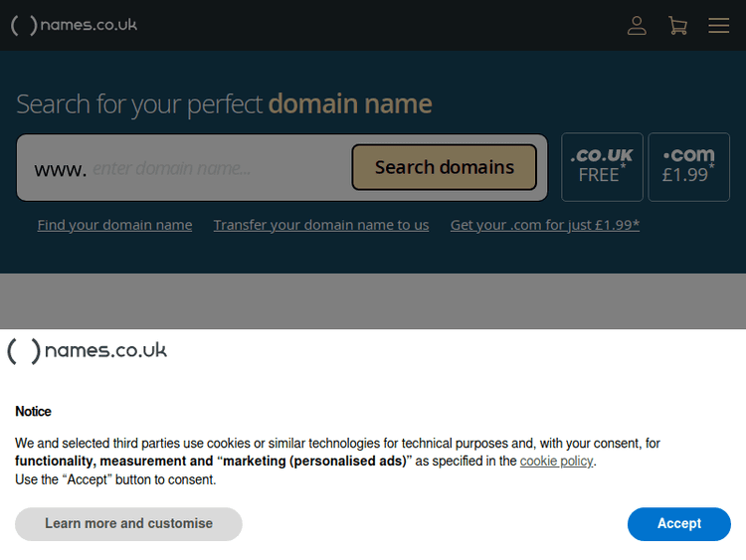This screenshot has width=746, height=560.
Task: Click the Use the Accept button to consent text
Action: pyautogui.click(x=115, y=479)
